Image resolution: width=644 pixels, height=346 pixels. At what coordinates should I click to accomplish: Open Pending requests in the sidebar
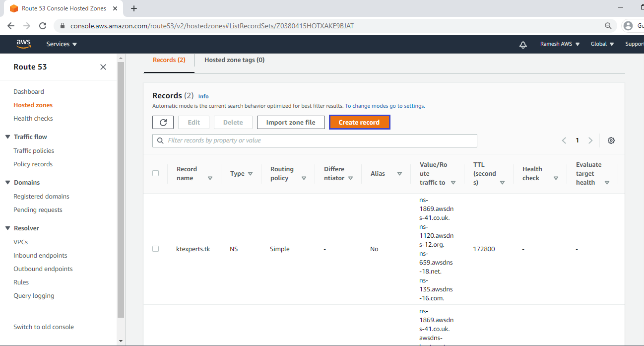pyautogui.click(x=38, y=210)
